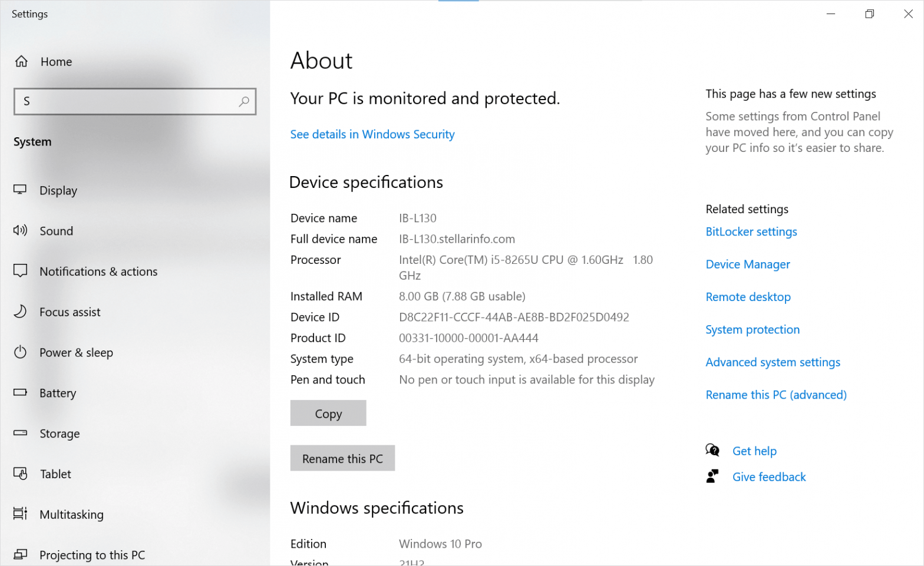Open Projecting to this PC
Viewport: 924px width, 566px height.
(x=92, y=555)
